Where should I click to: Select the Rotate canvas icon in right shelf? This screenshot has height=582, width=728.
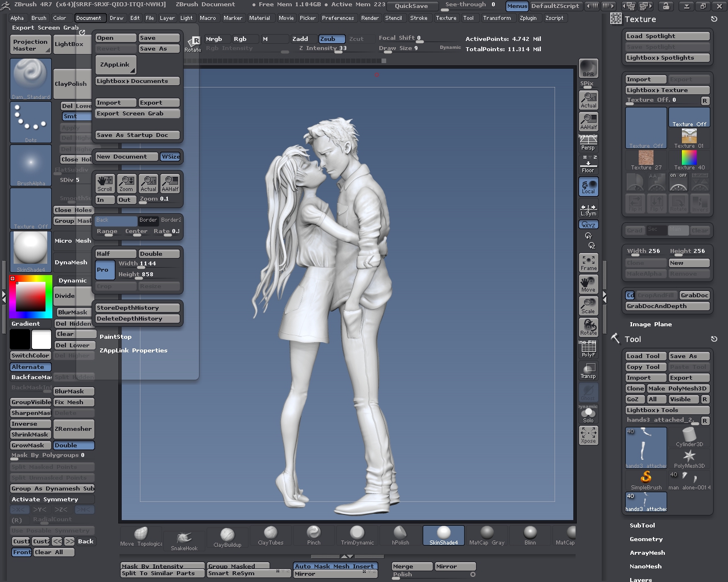click(x=588, y=327)
